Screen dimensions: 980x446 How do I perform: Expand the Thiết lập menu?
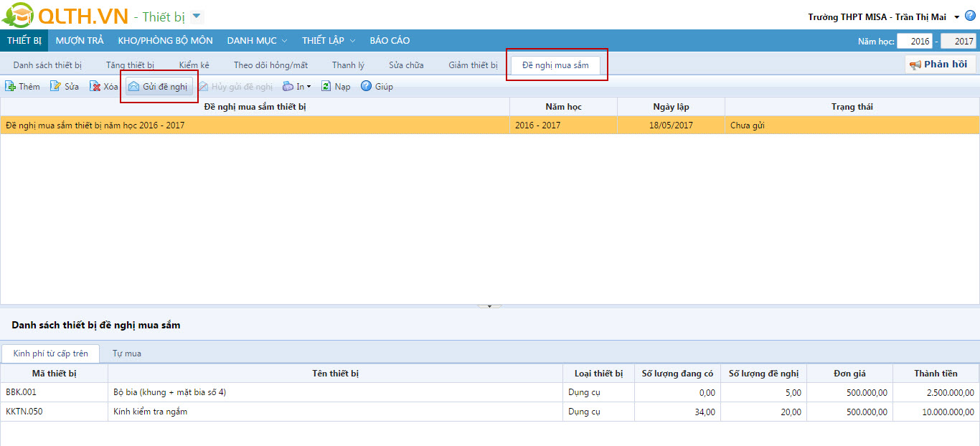tap(328, 41)
